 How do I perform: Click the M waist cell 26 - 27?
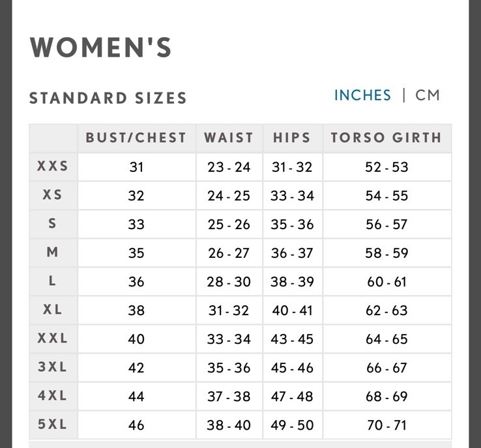229,253
